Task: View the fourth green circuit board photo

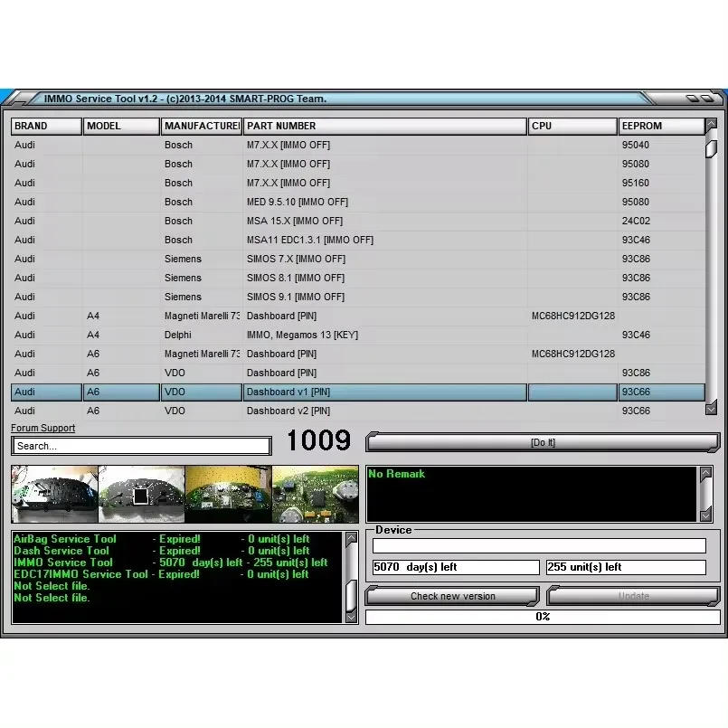Action: click(314, 494)
